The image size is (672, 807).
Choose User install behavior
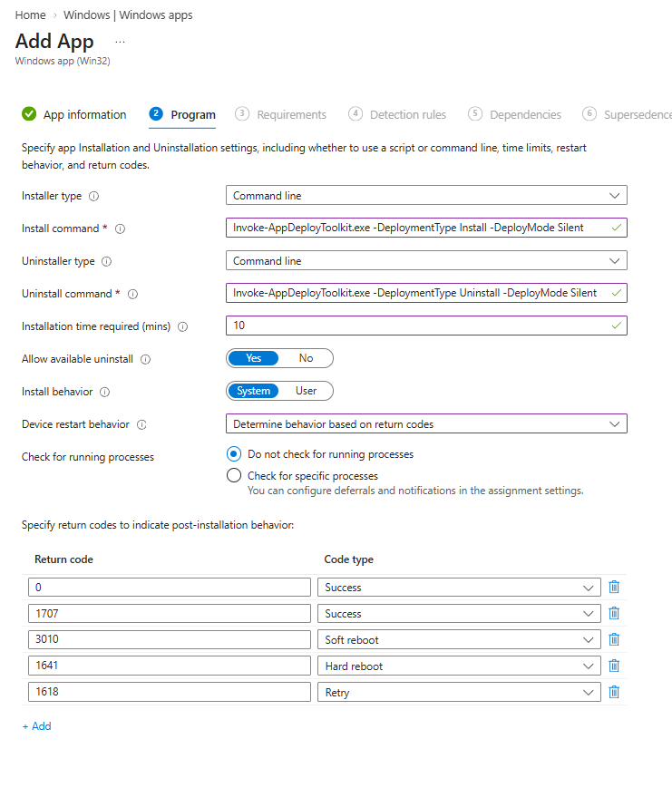(306, 391)
